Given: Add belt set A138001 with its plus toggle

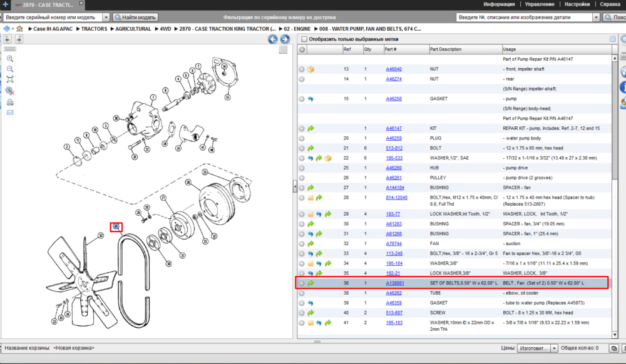Looking at the screenshot, I should coord(302,283).
